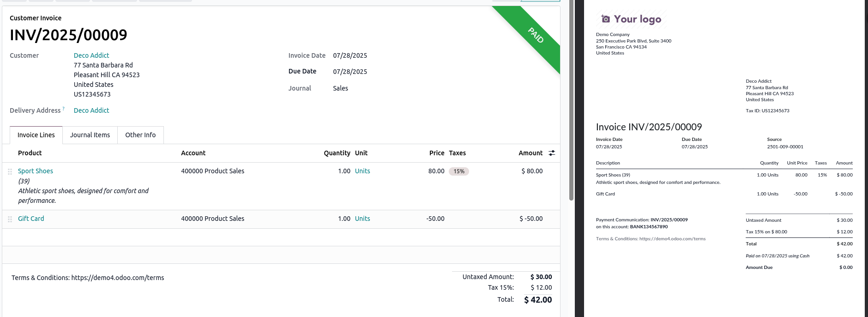Click the Sales journal field
868x317 pixels.
(340, 88)
